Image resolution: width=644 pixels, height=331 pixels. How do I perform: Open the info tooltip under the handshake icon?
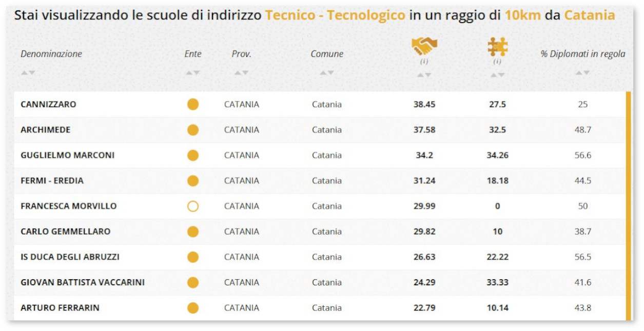click(424, 61)
